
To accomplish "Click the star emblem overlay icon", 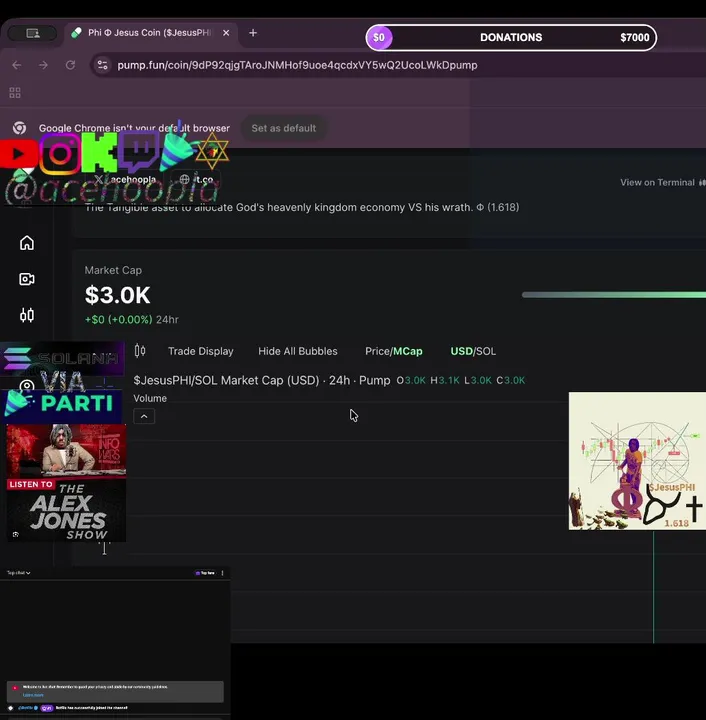I will [212, 151].
